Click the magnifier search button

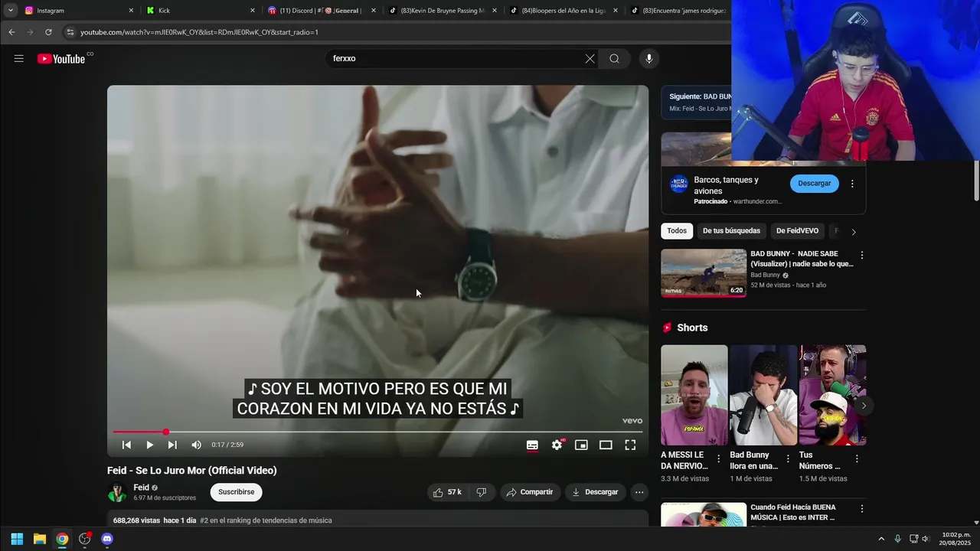coord(614,59)
